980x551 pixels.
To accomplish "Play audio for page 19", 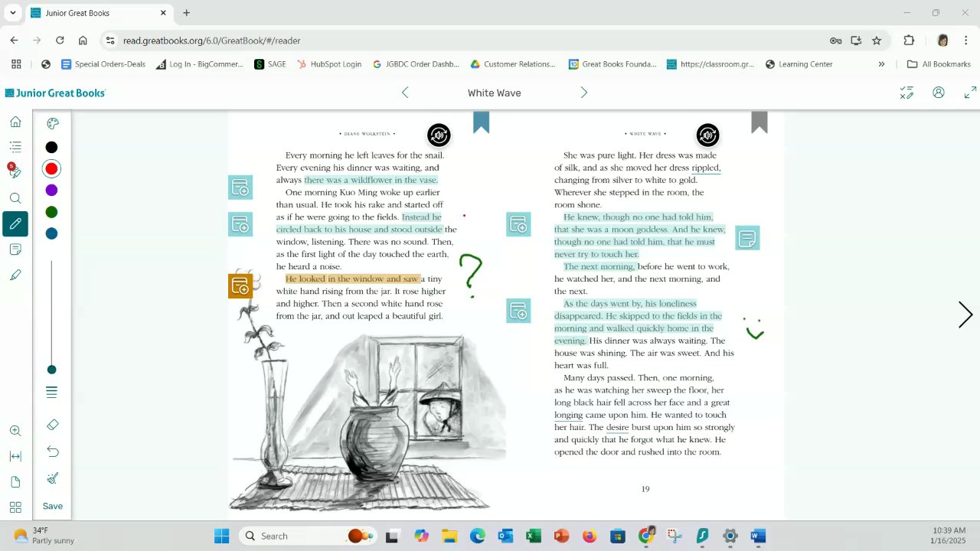I will pos(707,135).
